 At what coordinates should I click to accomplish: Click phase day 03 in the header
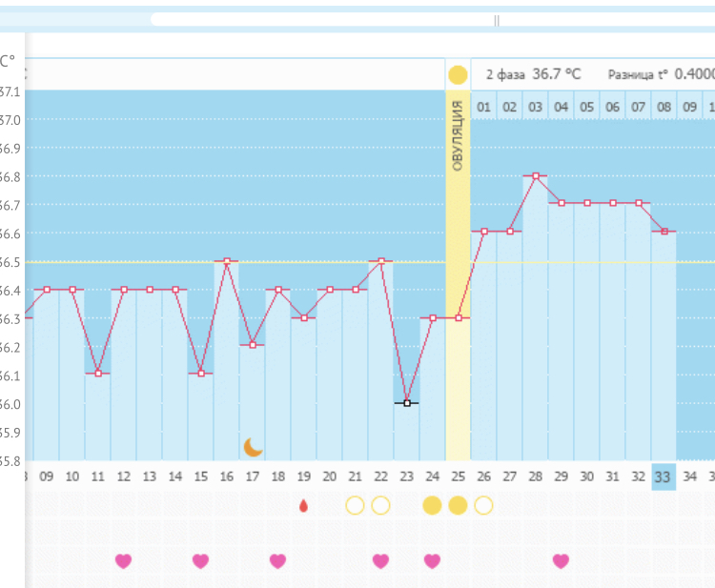click(536, 107)
